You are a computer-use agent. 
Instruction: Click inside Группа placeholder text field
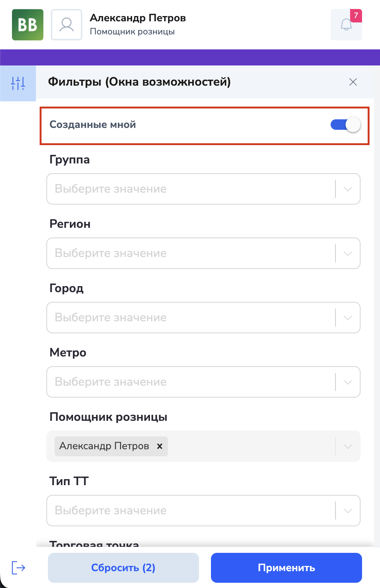111,189
